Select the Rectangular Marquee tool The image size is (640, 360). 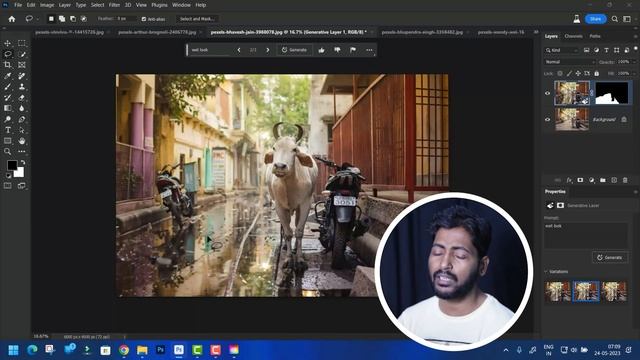click(x=22, y=43)
